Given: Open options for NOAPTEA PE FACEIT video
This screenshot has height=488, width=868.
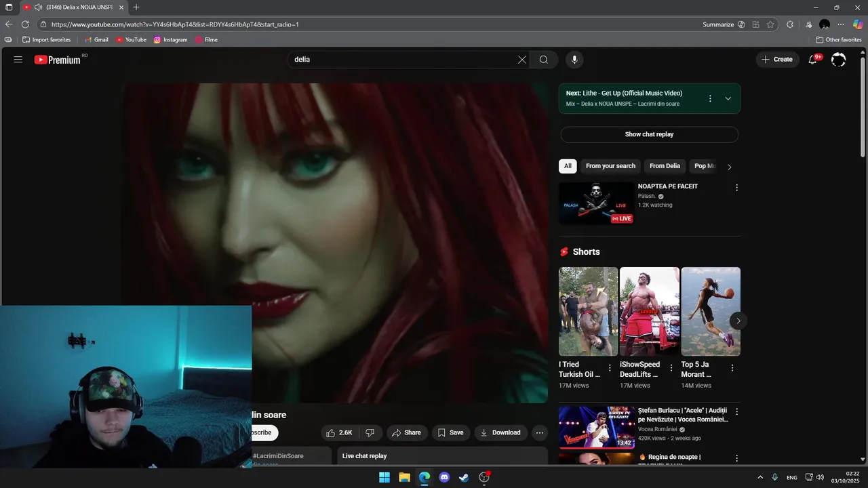Looking at the screenshot, I should [x=736, y=188].
